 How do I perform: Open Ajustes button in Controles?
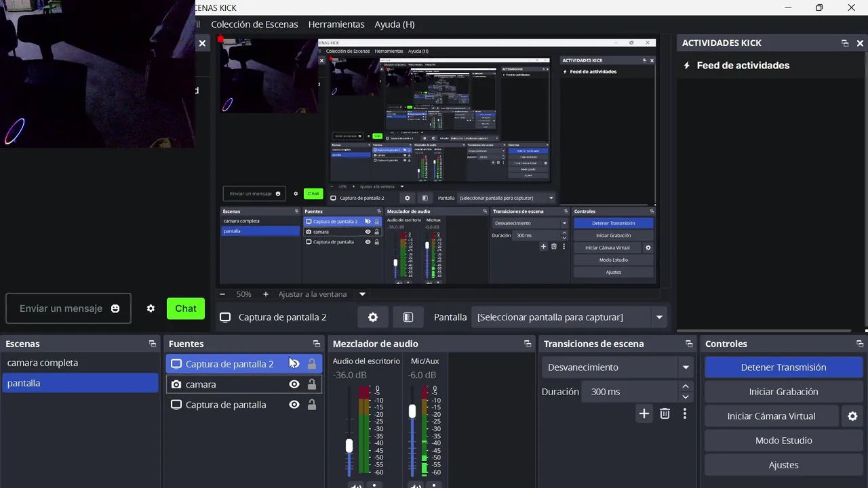pyautogui.click(x=783, y=465)
